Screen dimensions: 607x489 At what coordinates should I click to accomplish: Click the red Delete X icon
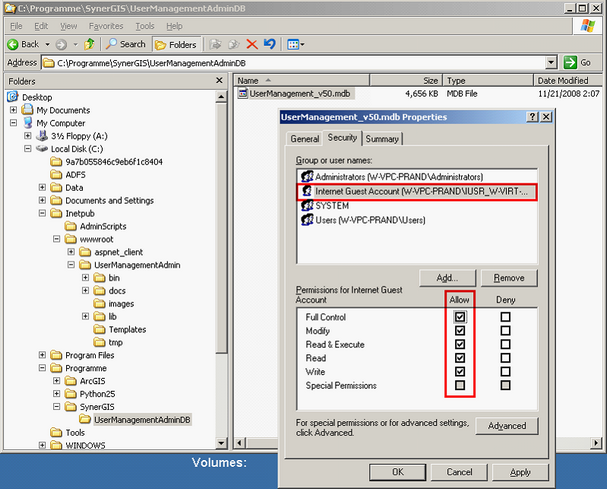252,44
